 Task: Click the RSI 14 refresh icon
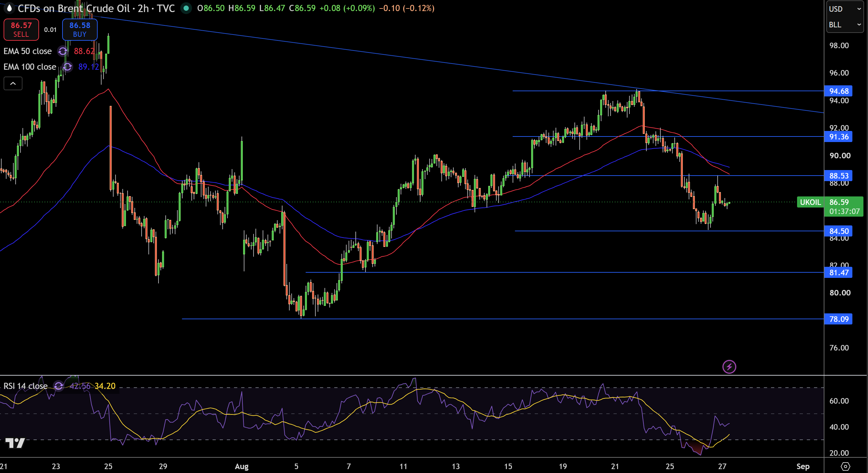[x=59, y=386]
